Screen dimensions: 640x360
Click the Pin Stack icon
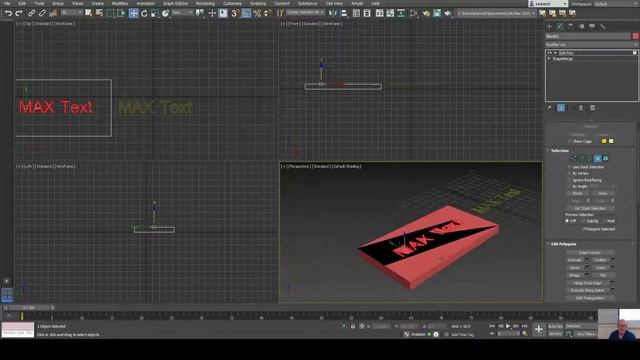tap(549, 108)
